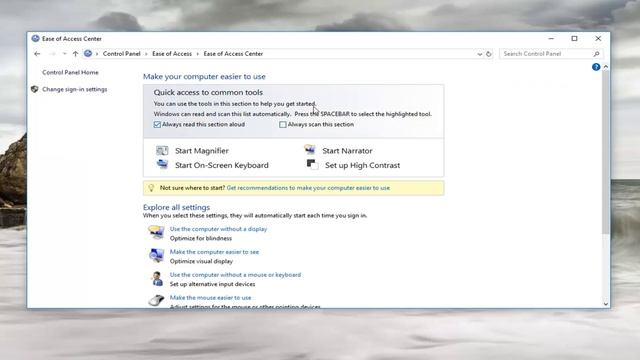Click the Ease of Access address bar icon
This screenshot has width=640, height=360.
click(88, 53)
